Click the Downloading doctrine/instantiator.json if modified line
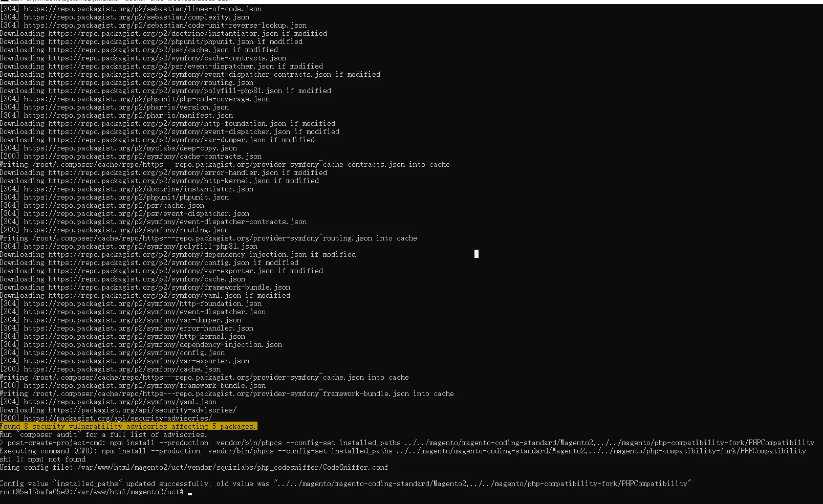 click(x=164, y=33)
